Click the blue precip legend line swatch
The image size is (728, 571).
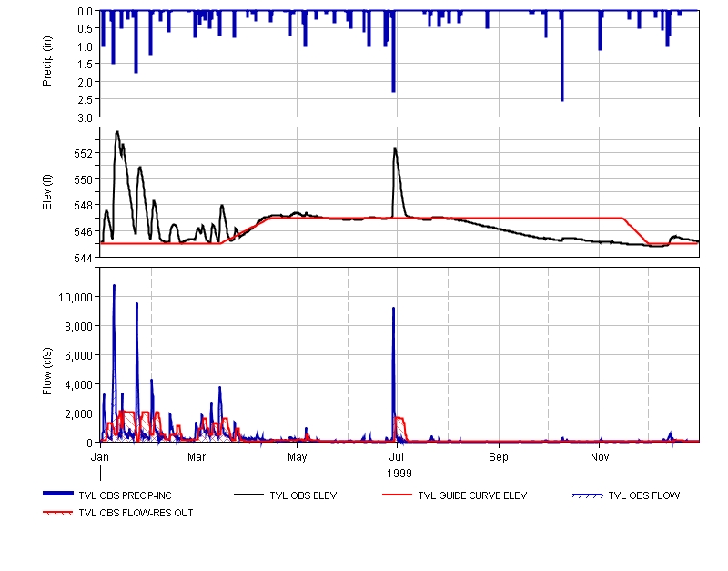click(x=58, y=494)
